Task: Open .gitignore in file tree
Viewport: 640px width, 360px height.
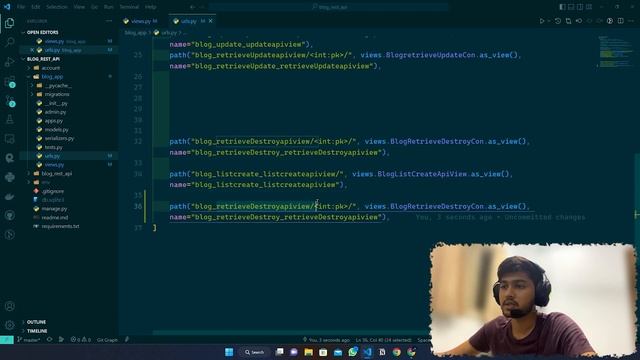Action: (53, 191)
